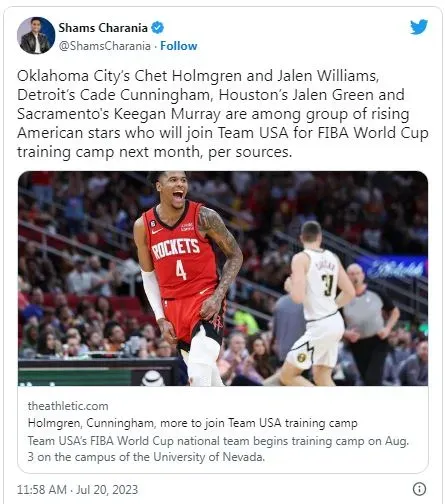The height and width of the screenshot is (504, 445).
Task: Click the tweet line mentioning FIBA World Cup
Action: [223, 133]
